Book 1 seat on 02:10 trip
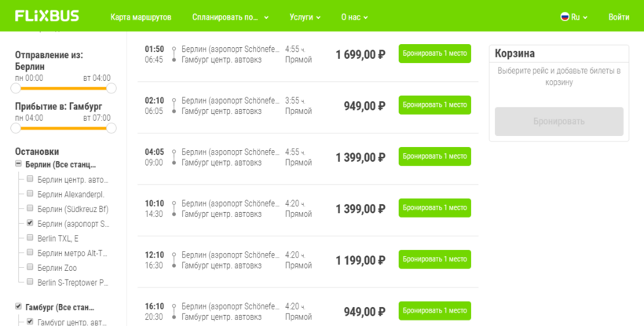 click(x=434, y=105)
